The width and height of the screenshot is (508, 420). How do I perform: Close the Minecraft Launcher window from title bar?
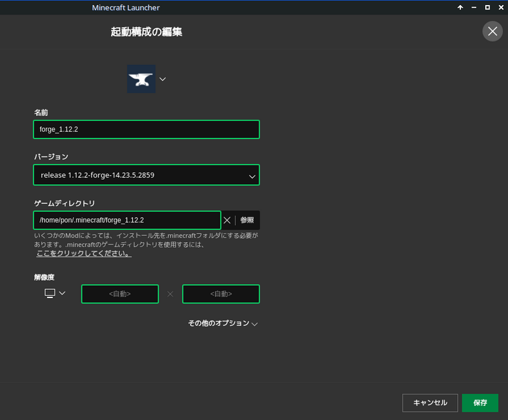pos(501,8)
